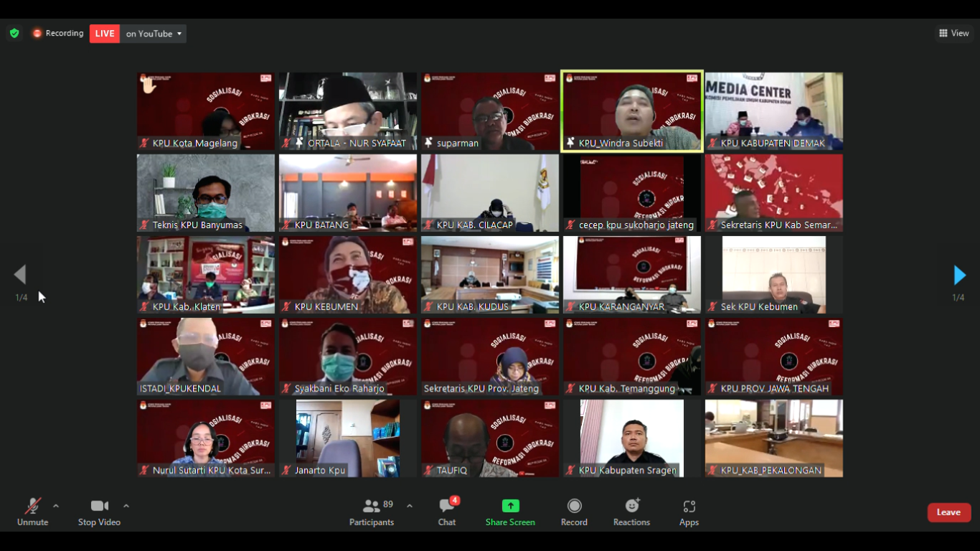
Task: Select the KPU KEBUMEN video tile
Action: (348, 275)
